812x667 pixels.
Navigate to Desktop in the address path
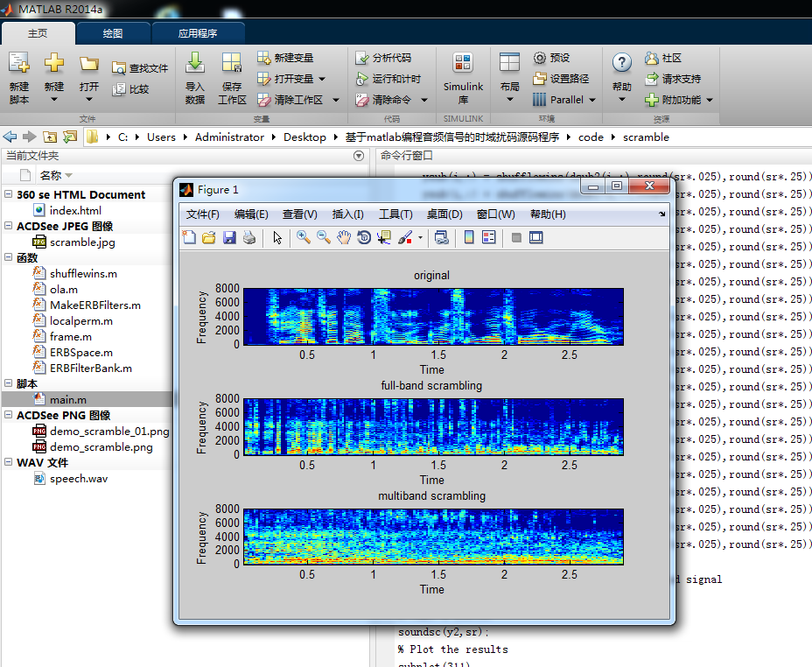(304, 137)
